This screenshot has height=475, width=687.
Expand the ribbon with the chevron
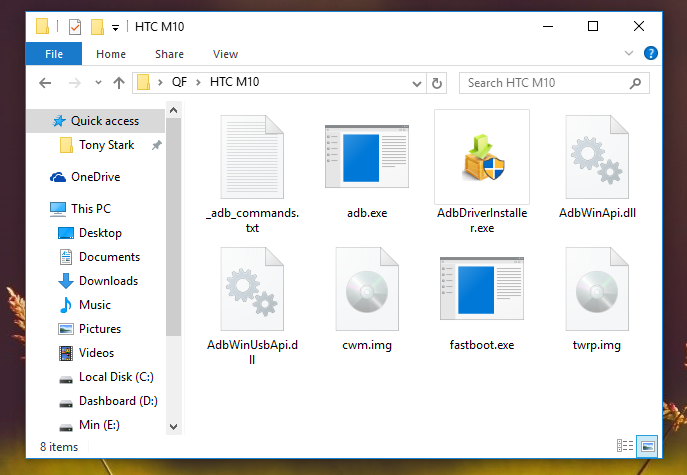[x=629, y=53]
